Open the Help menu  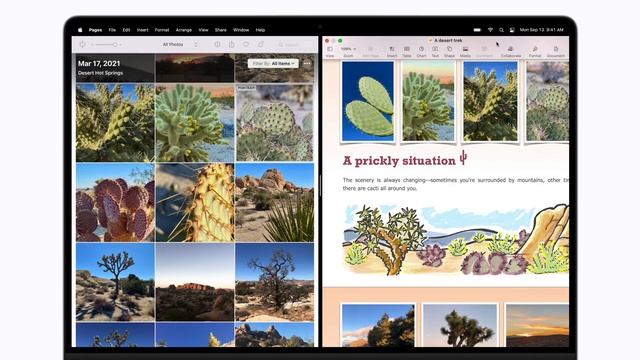[x=260, y=30]
